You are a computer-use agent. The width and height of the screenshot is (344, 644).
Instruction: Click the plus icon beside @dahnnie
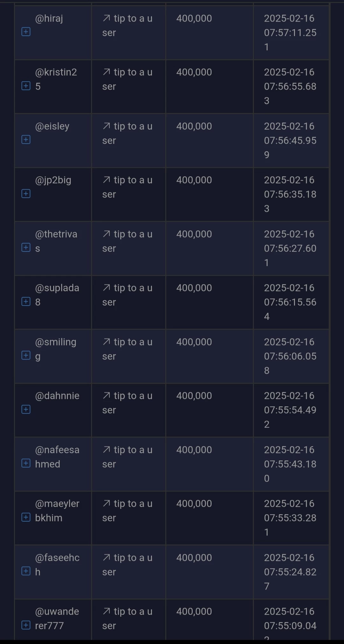(26, 409)
